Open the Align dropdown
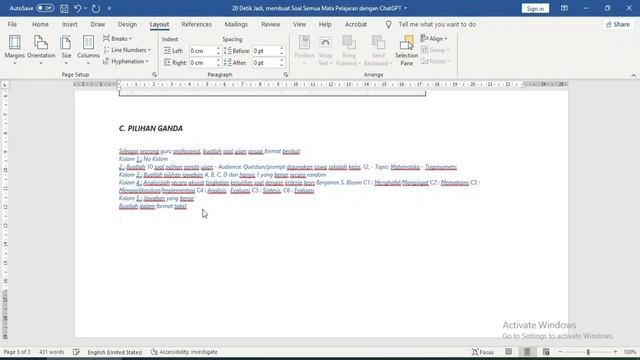This screenshot has width=640, height=360. [x=434, y=39]
